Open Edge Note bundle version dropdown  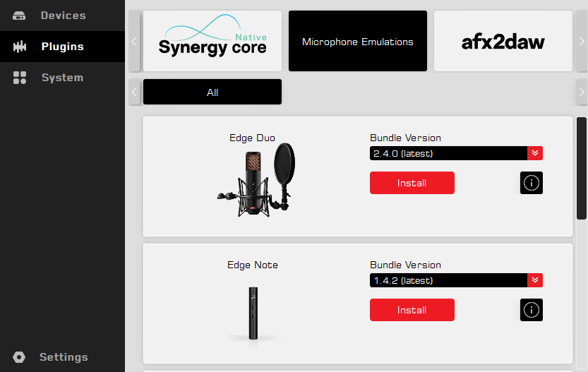[x=456, y=280]
